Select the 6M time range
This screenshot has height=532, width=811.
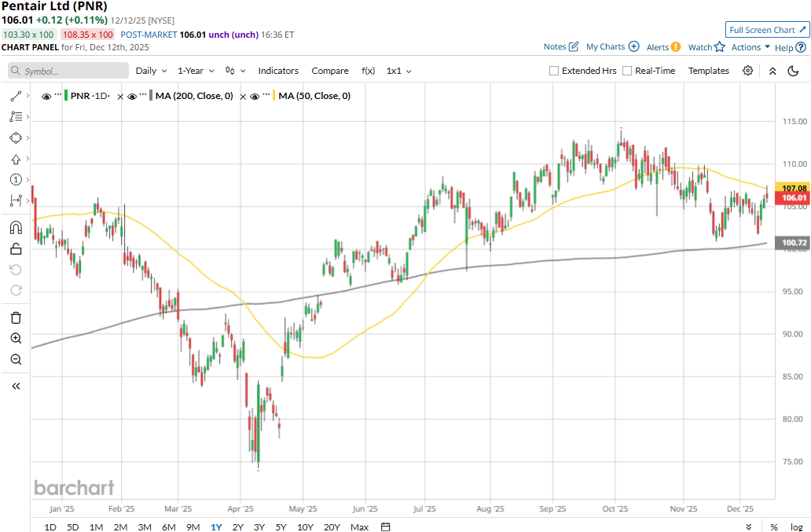pyautogui.click(x=168, y=526)
